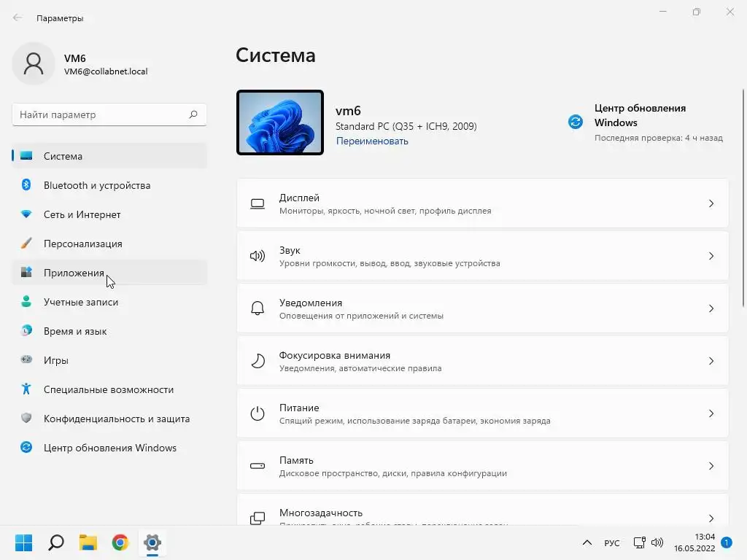The width and height of the screenshot is (747, 560).
Task: Click the VM6 user avatar icon
Action: coord(34,63)
